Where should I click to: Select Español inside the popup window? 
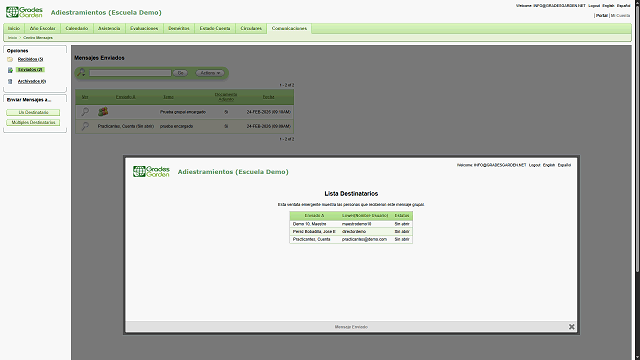(x=564, y=165)
